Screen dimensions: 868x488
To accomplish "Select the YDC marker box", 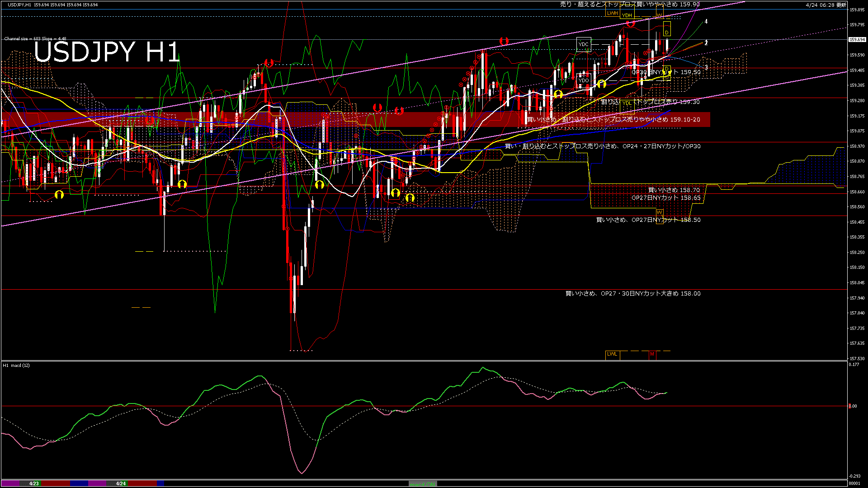I will click(584, 44).
